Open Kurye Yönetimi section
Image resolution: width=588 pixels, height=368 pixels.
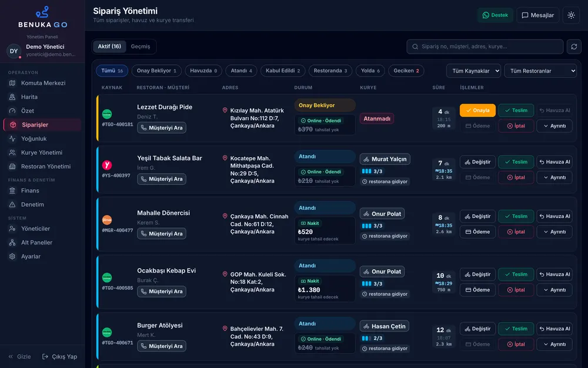tap(42, 152)
